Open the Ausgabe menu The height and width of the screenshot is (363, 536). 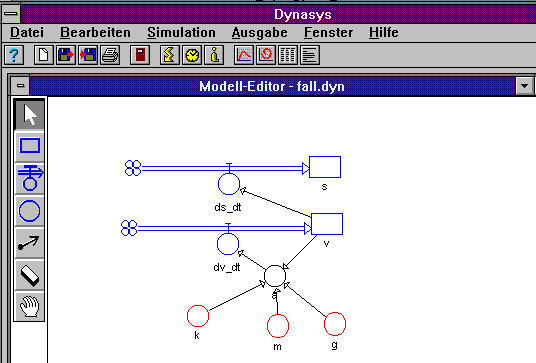[x=259, y=33]
